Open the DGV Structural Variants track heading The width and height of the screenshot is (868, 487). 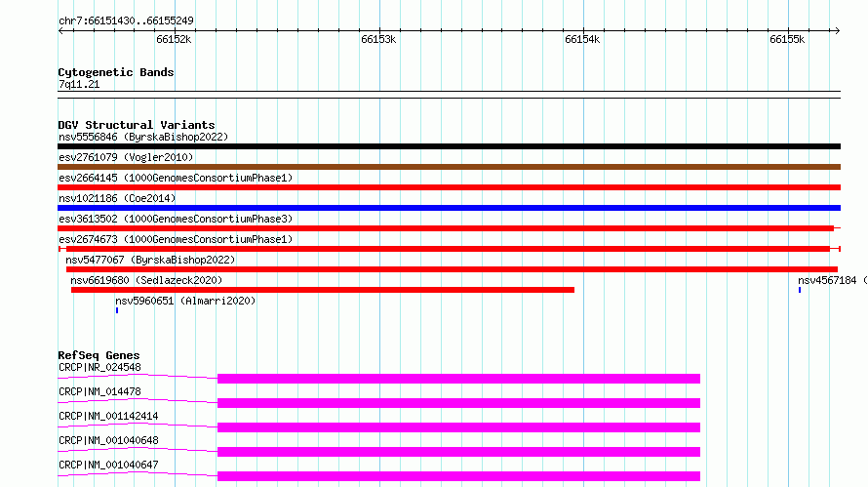point(137,125)
